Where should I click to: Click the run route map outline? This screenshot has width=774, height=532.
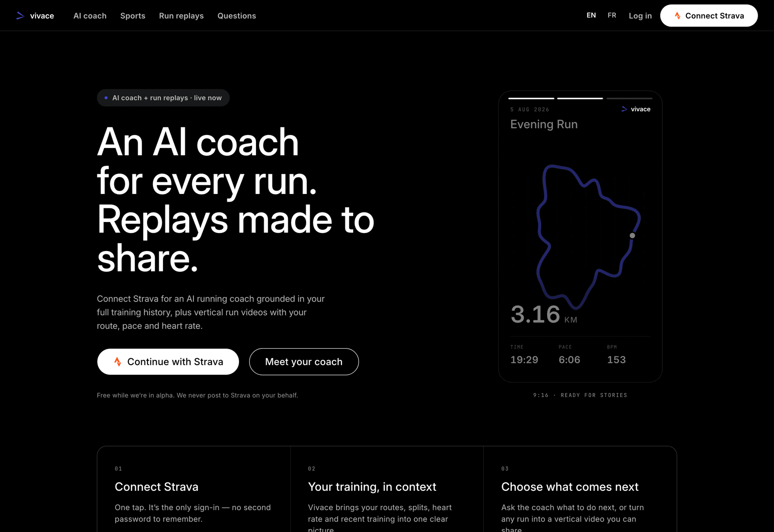click(588, 236)
